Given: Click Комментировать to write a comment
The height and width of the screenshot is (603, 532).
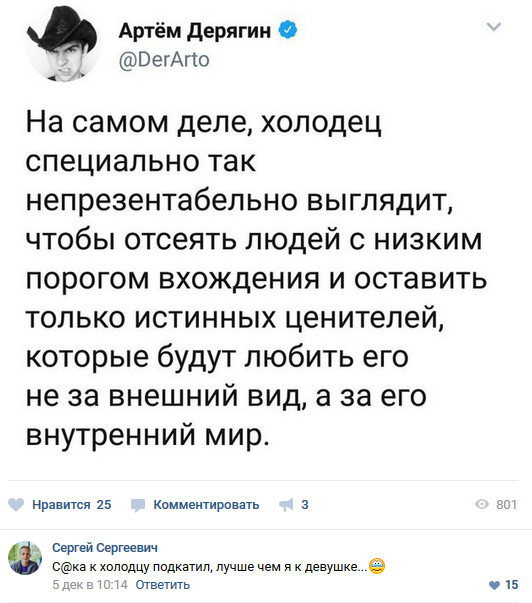Looking at the screenshot, I should coord(206,505).
